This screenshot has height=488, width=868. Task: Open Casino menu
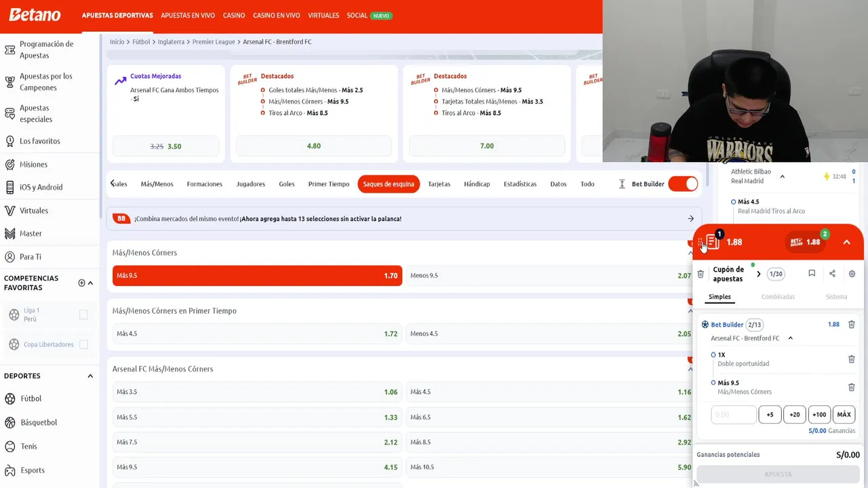(x=234, y=15)
